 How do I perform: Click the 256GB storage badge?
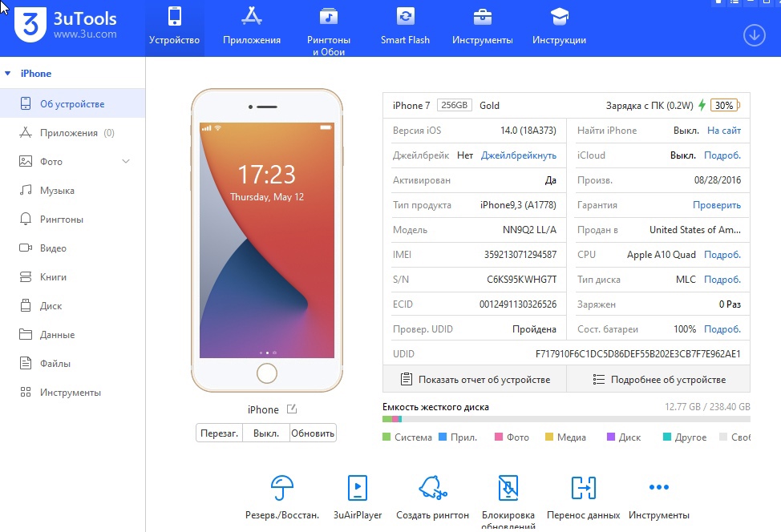[455, 105]
